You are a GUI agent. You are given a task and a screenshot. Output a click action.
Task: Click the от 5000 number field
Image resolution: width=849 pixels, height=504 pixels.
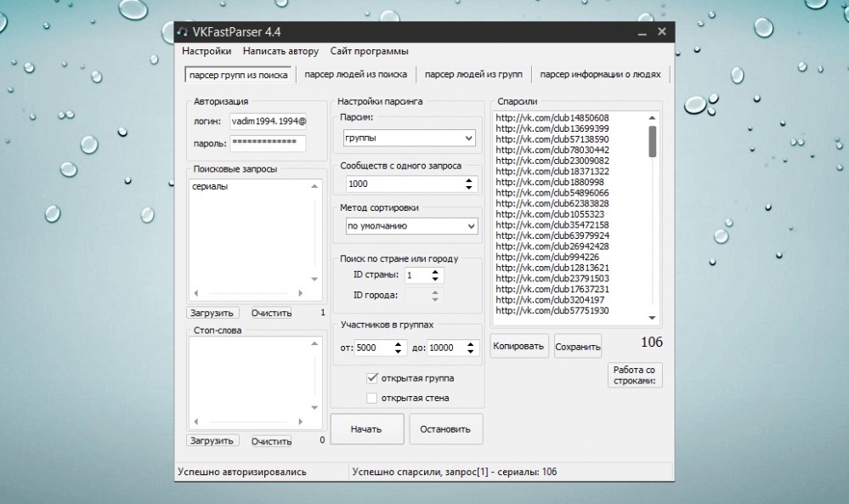(372, 348)
